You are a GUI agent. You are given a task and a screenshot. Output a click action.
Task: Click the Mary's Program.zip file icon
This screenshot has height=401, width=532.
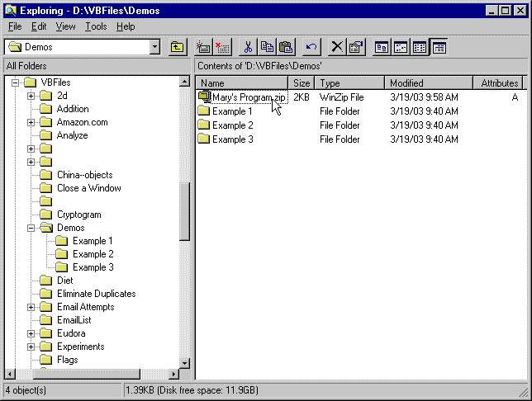point(204,97)
